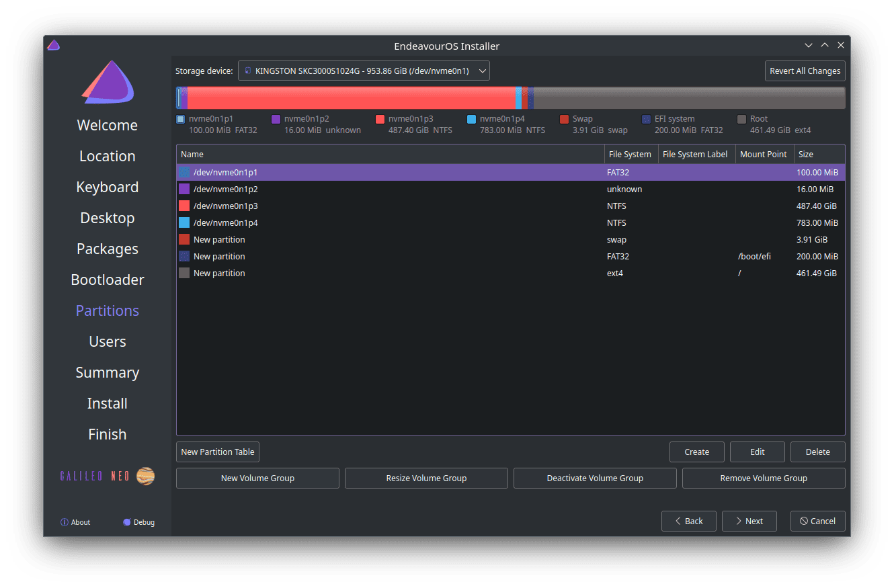Image resolution: width=894 pixels, height=588 pixels.
Task: Click the /boot/efi mount point cell
Action: [x=754, y=256]
